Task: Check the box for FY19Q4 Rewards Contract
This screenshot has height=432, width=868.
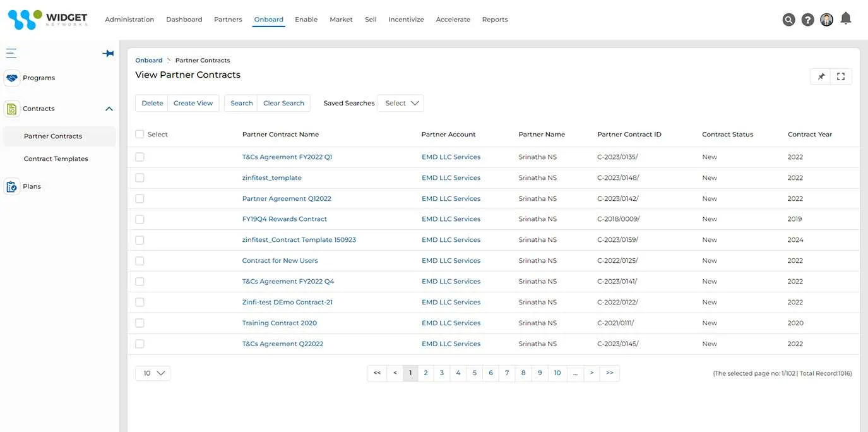Action: [x=140, y=219]
